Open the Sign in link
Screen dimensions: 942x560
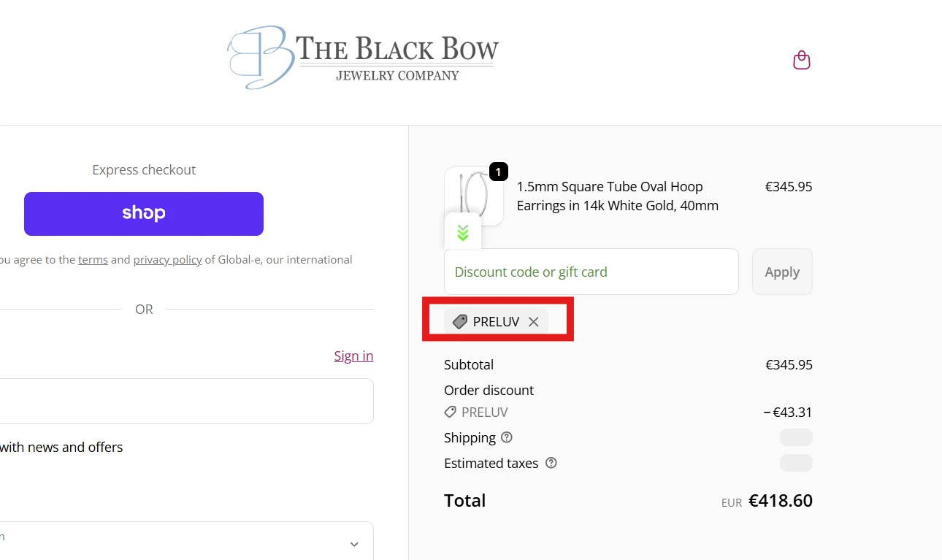pyautogui.click(x=353, y=356)
